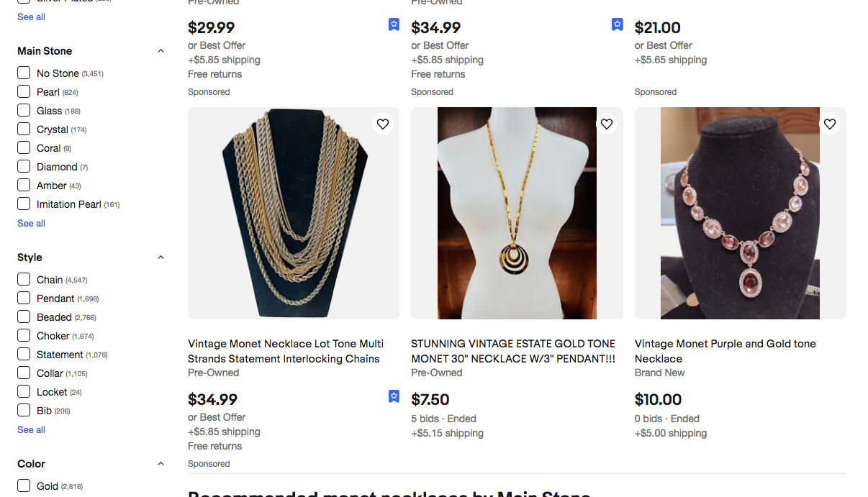
Task: Click blue badge next to multi strands price
Action: [394, 396]
